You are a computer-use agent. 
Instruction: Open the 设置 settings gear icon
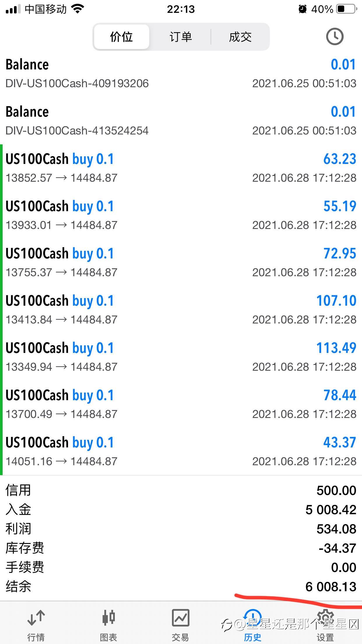pyautogui.click(x=325, y=618)
